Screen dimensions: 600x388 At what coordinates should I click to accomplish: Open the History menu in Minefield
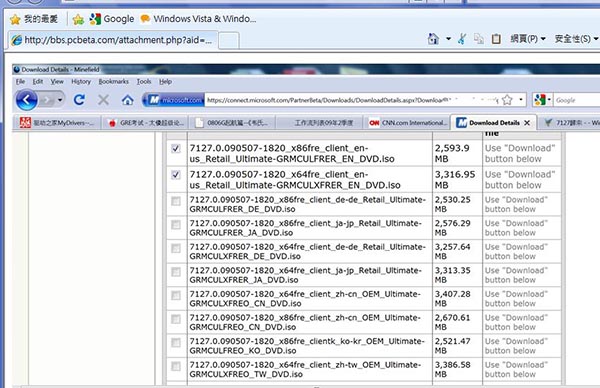[x=81, y=82]
